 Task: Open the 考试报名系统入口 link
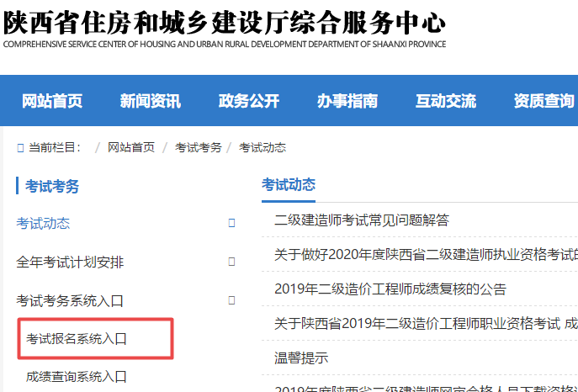[x=77, y=339]
